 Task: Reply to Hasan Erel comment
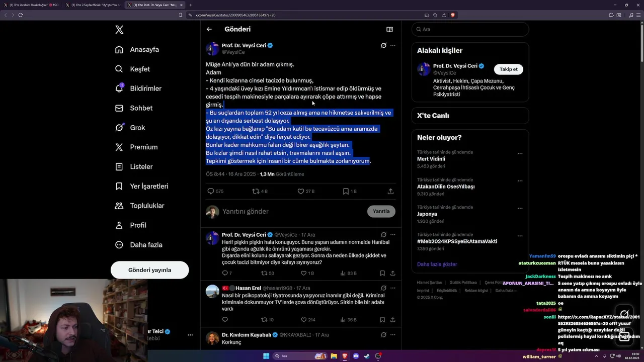(x=225, y=319)
